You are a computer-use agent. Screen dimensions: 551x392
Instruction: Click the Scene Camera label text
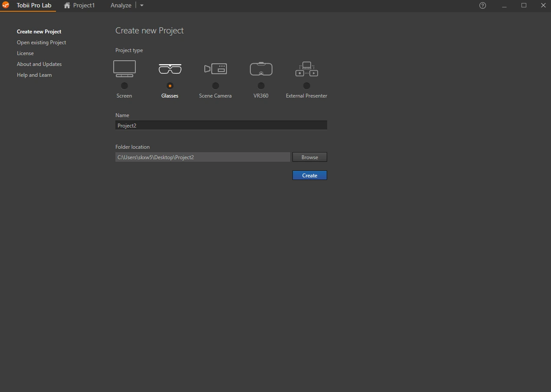coord(216,96)
